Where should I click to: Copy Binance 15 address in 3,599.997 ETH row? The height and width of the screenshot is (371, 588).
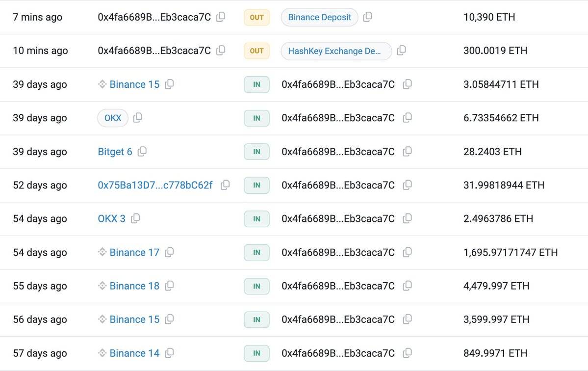pyautogui.click(x=170, y=319)
